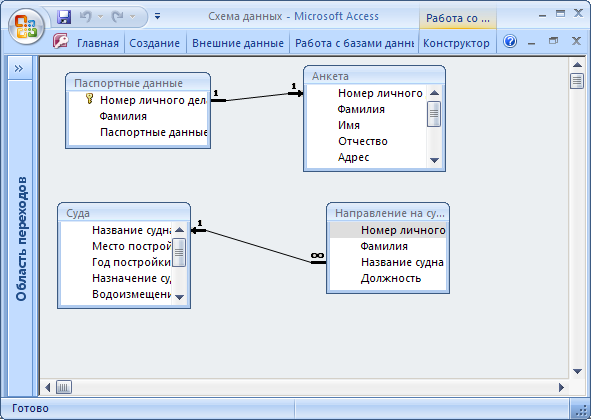Select Должность in Направление table

(x=390, y=278)
